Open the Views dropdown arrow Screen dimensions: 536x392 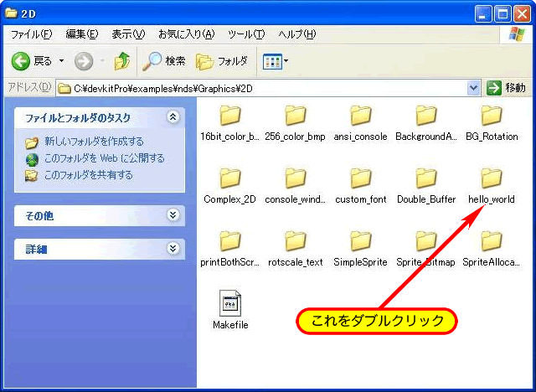pyautogui.click(x=286, y=61)
